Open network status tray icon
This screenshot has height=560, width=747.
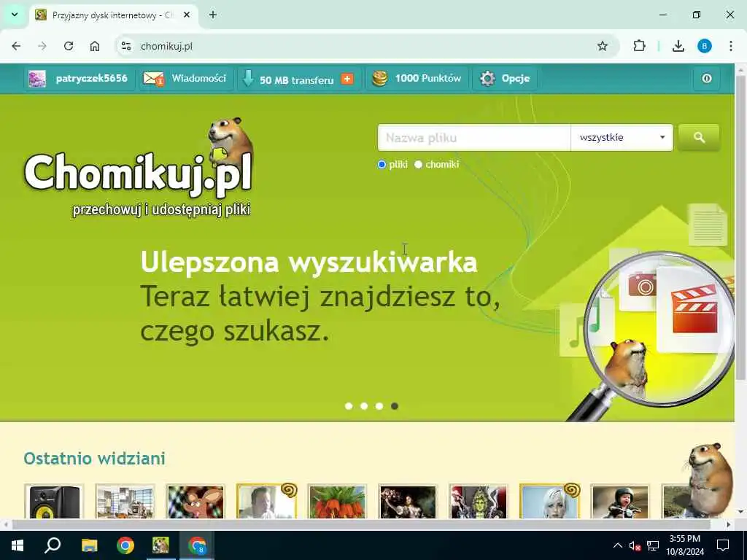[653, 545]
